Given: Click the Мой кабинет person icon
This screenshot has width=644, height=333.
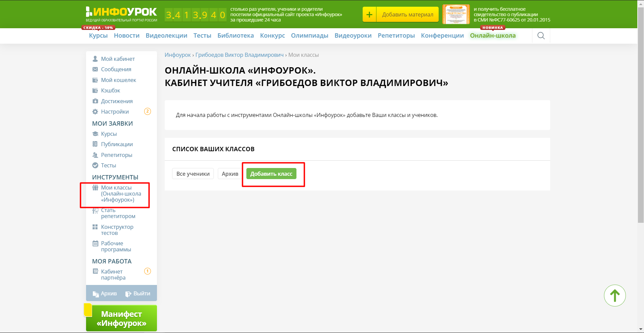Looking at the screenshot, I should pyautogui.click(x=95, y=59).
